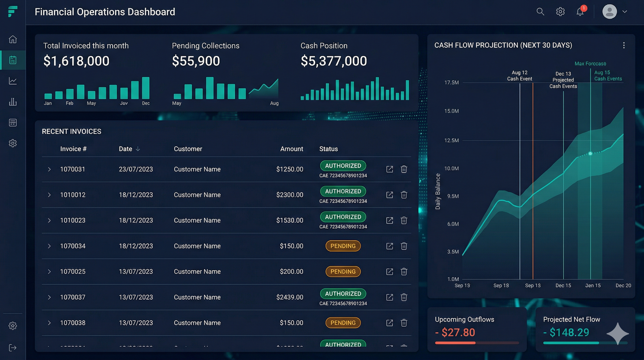
Task: Open the cash flow projection kebab menu
Action: [x=624, y=45]
